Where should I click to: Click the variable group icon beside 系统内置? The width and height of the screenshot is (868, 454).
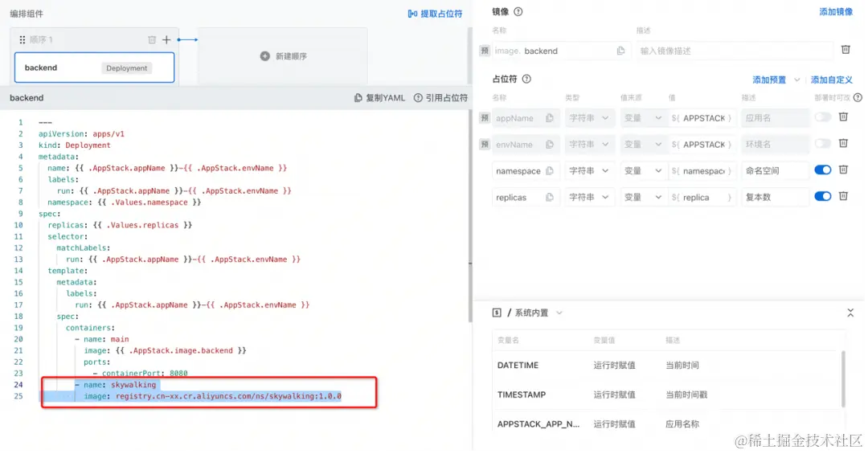point(497,313)
